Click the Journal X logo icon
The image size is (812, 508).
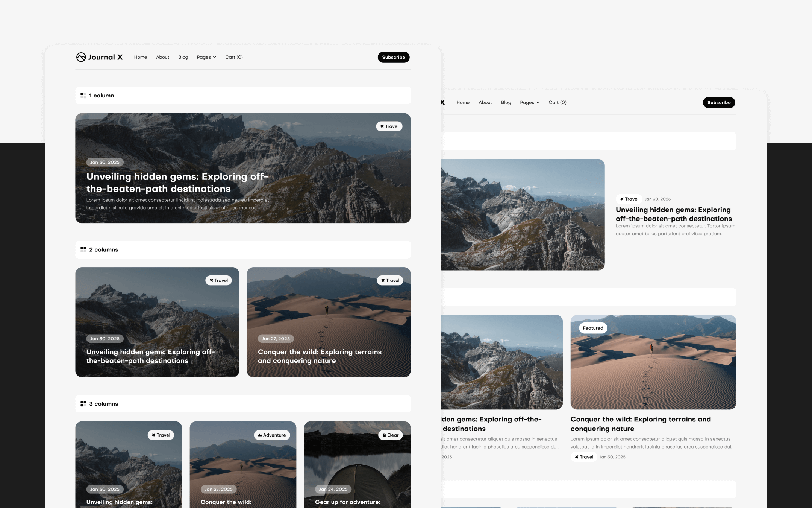coord(81,57)
